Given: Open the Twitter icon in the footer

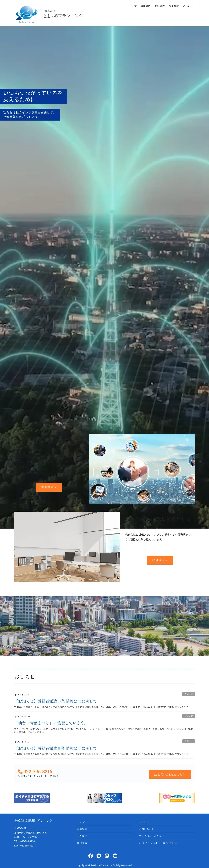Looking at the screenshot, I should pos(99,856).
